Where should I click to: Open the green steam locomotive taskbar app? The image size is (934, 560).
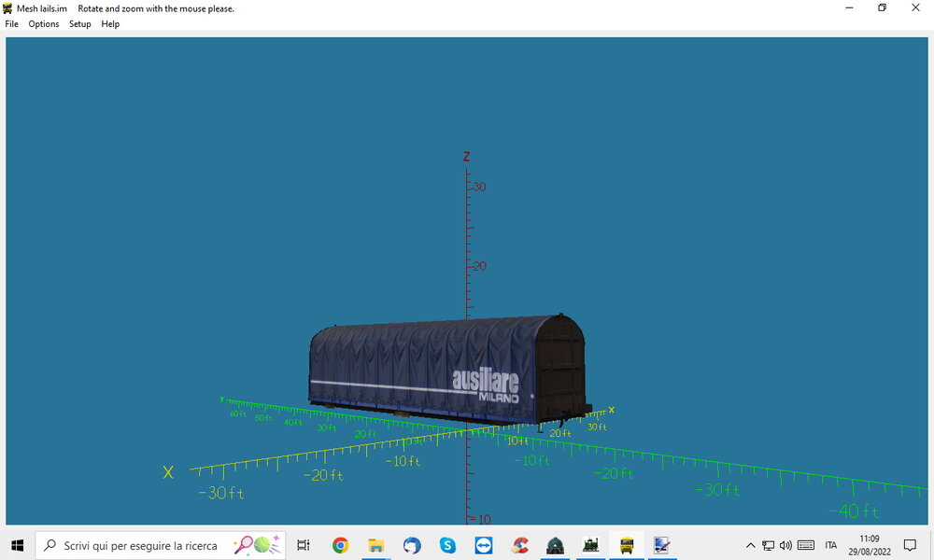(591, 545)
